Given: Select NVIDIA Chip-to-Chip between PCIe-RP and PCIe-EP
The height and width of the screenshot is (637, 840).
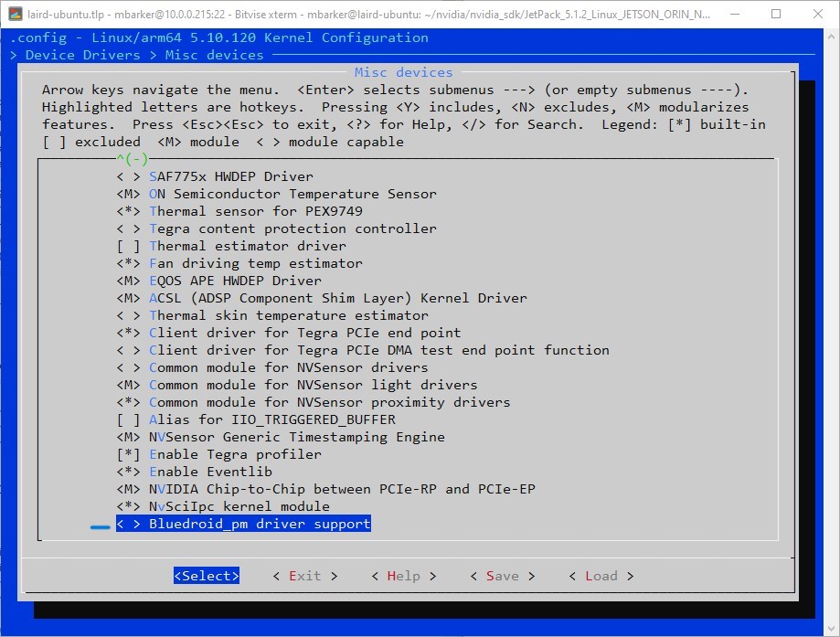Looking at the screenshot, I should click(342, 489).
